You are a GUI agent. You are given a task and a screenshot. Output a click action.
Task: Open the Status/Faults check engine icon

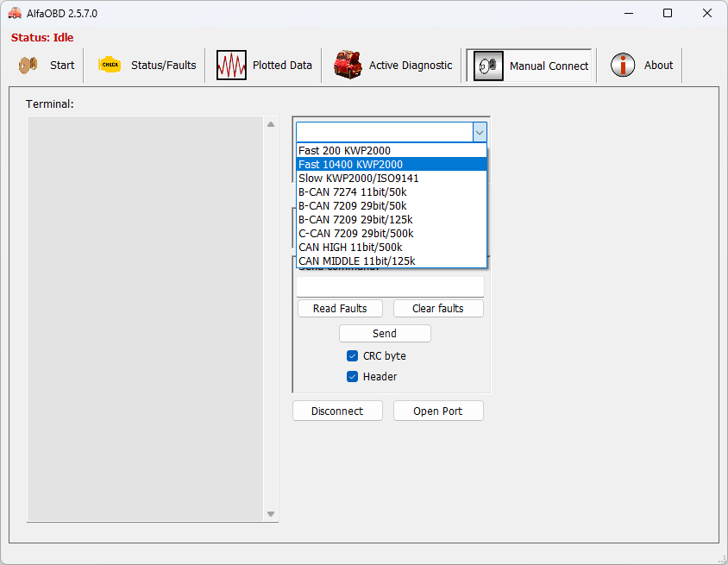(110, 65)
